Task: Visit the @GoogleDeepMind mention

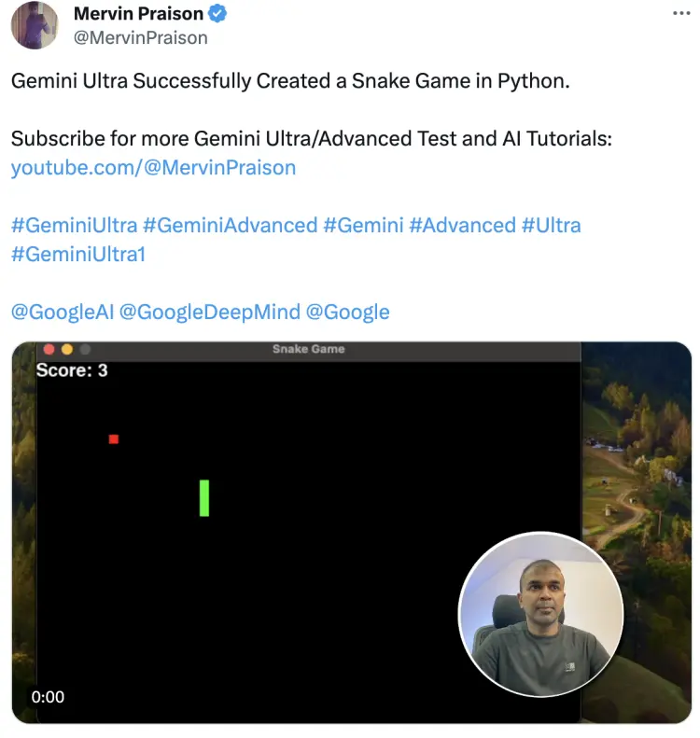Action: (209, 312)
